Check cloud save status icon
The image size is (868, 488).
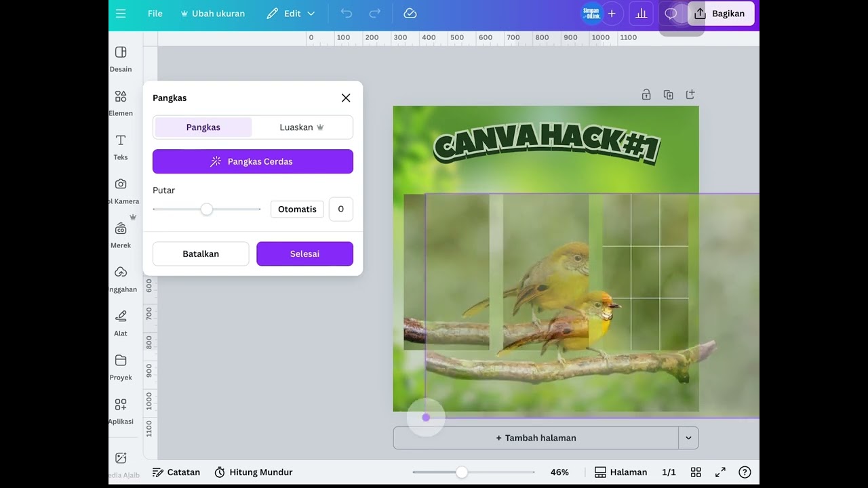pyautogui.click(x=410, y=14)
